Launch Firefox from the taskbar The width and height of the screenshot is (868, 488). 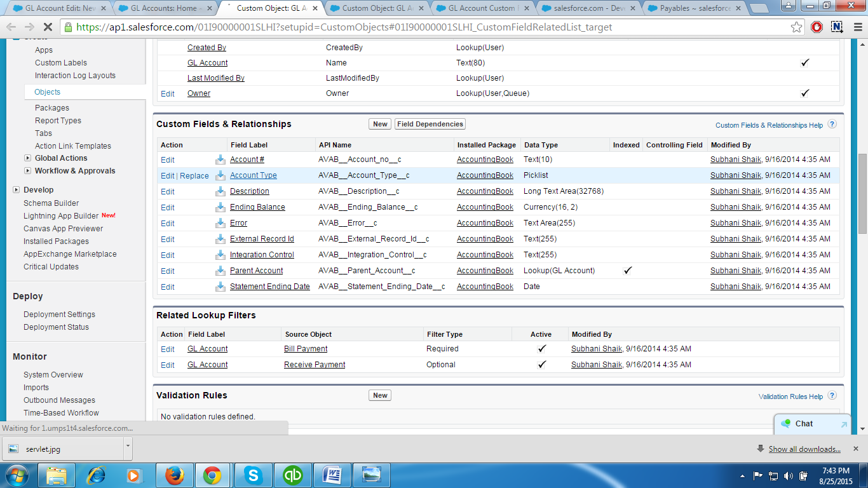[174, 475]
